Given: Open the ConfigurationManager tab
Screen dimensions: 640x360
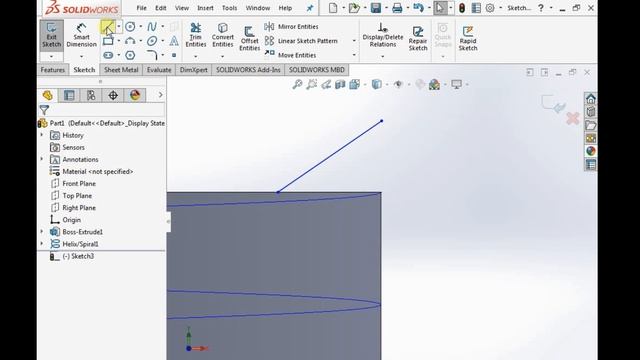Looking at the screenshot, I should (91, 96).
